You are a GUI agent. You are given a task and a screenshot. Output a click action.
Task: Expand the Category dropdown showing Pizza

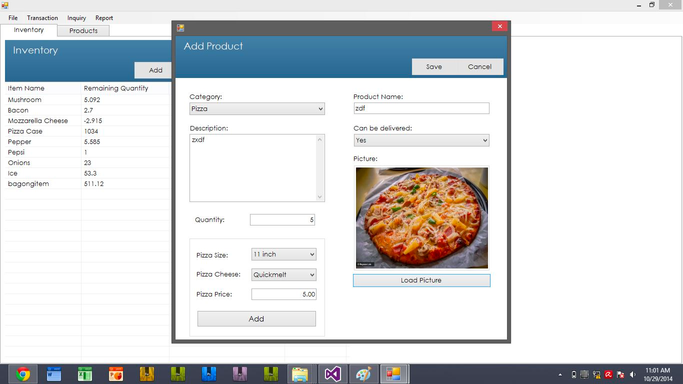257,109
